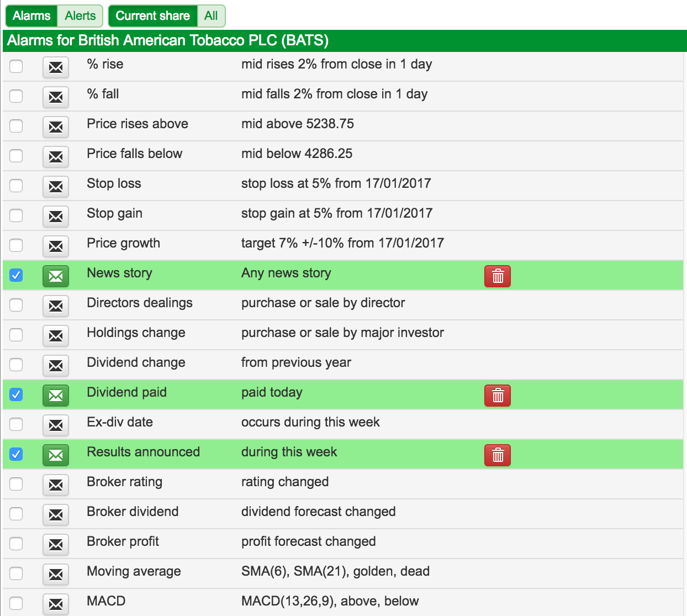Enable the % fall alarm checkbox
This screenshot has width=687, height=616.
[16, 96]
